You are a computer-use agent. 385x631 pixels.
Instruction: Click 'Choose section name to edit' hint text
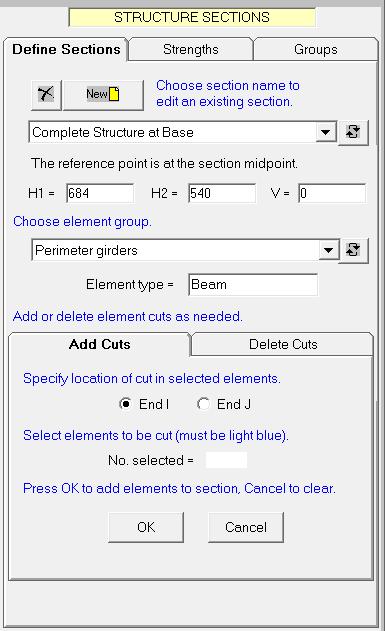click(228, 93)
